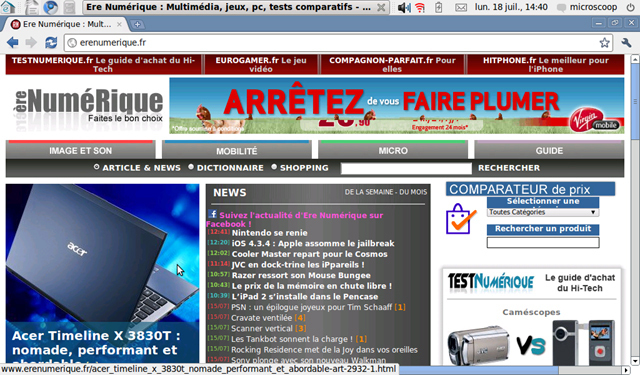The image size is (640, 375).
Task: Select the Dictionnaire radio button
Action: click(191, 166)
